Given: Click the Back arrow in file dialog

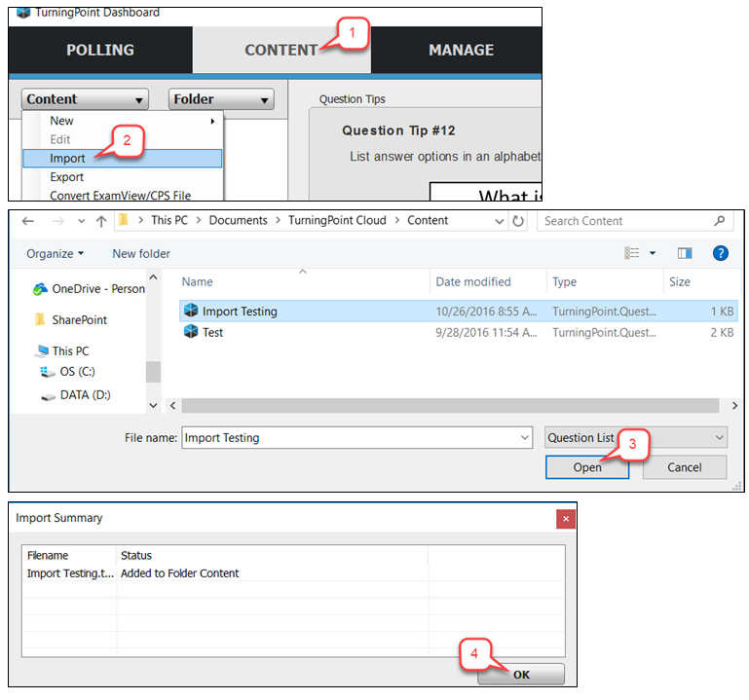Looking at the screenshot, I should (x=28, y=221).
